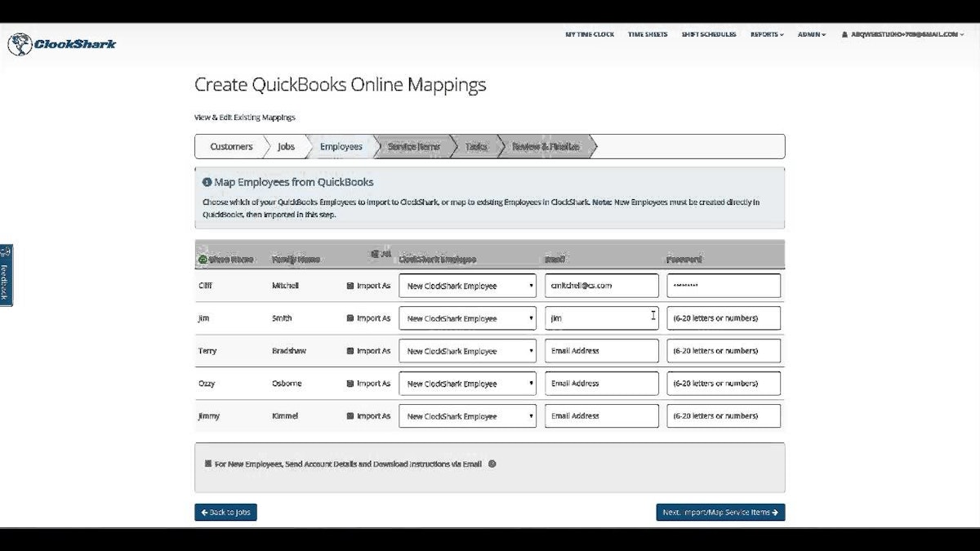This screenshot has height=551, width=980.
Task: Open View & Edit Existing Mappings
Action: pyautogui.click(x=244, y=117)
